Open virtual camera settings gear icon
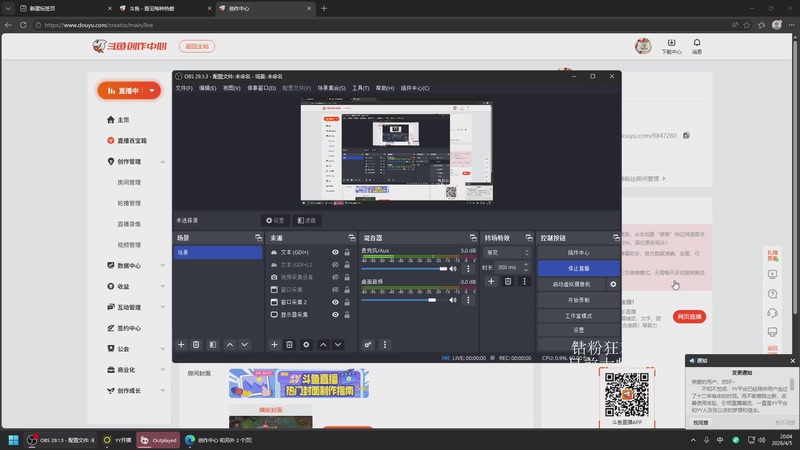 [613, 284]
